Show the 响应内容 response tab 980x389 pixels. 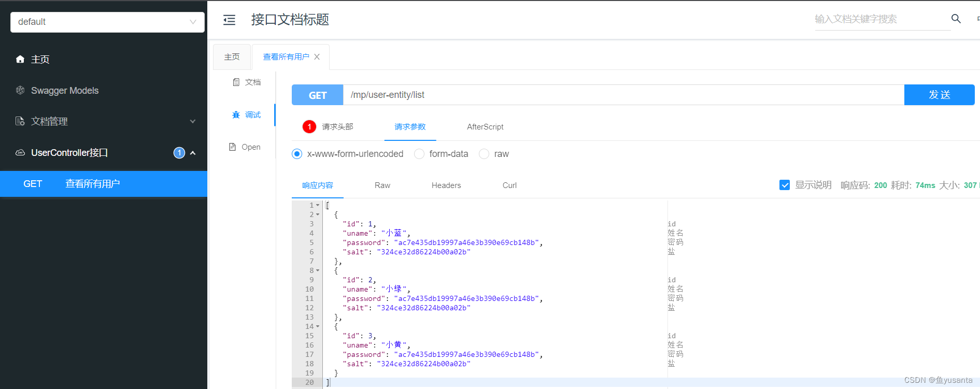pyautogui.click(x=318, y=185)
